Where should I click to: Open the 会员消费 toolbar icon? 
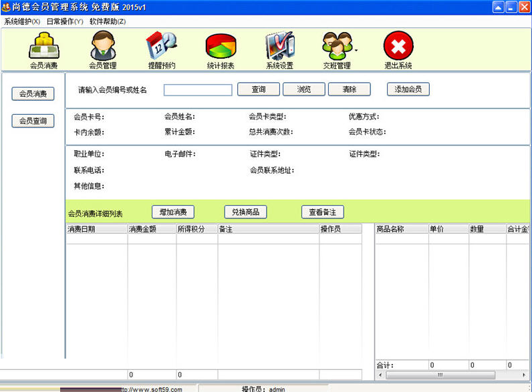point(44,50)
